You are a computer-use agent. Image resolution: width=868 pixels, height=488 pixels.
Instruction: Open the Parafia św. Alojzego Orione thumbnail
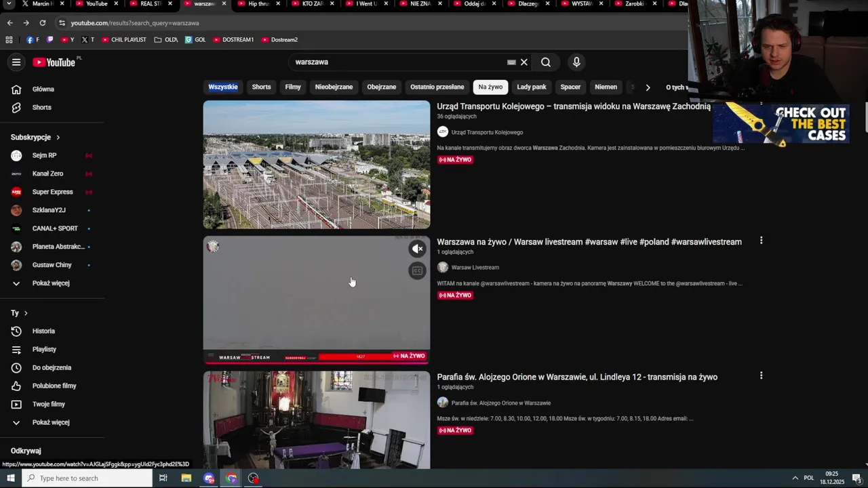point(317,420)
